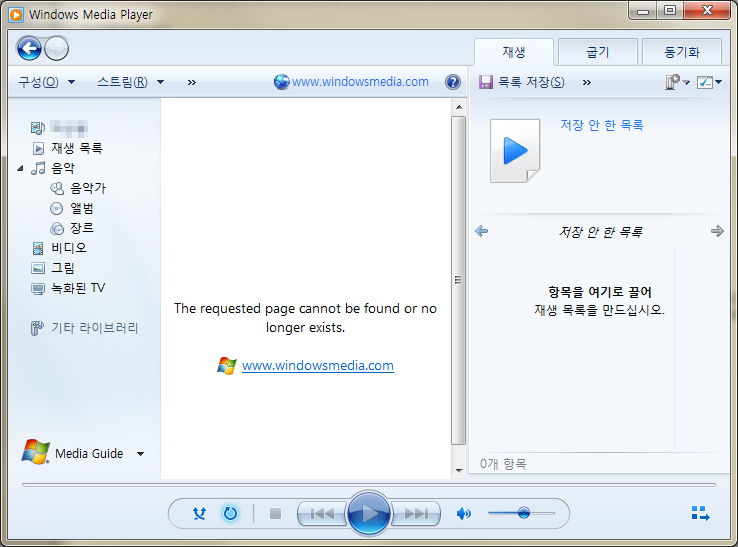Select 음악가 under music
The width and height of the screenshot is (738, 547).
(x=88, y=188)
